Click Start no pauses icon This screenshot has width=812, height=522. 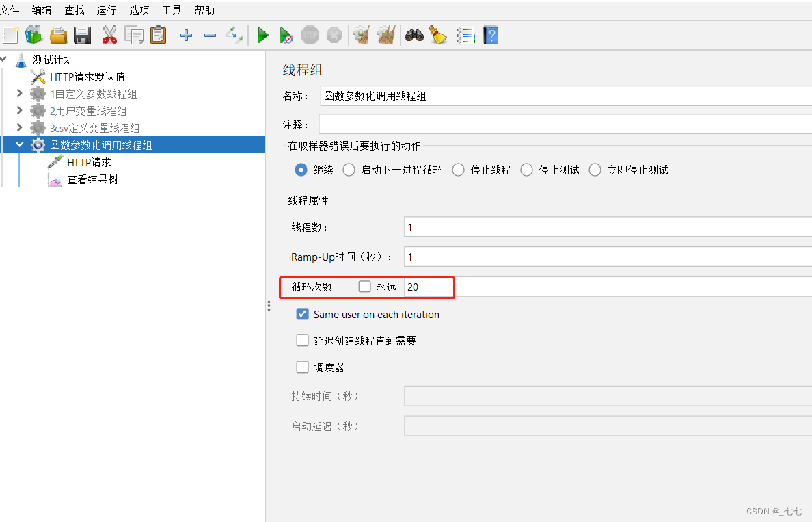(286, 36)
